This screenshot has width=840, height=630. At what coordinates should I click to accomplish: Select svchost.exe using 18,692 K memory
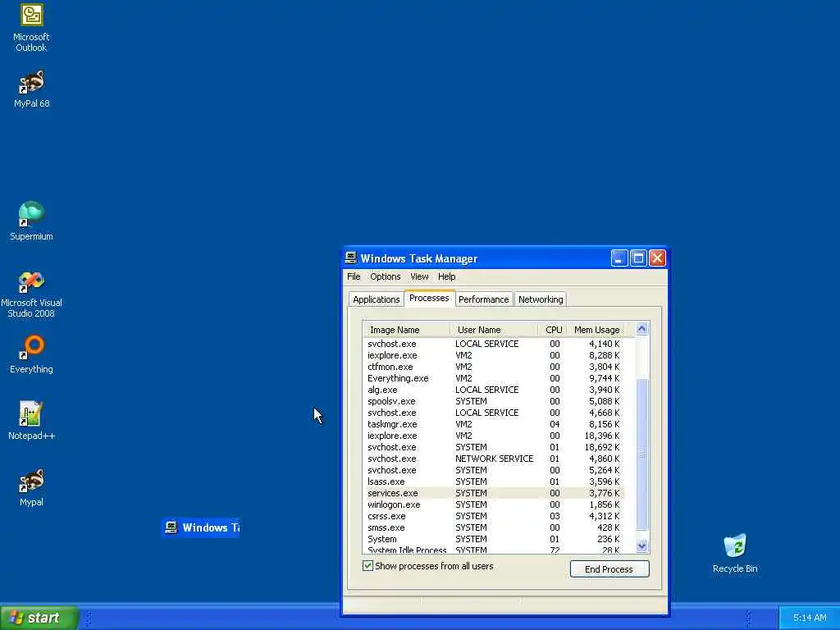493,447
